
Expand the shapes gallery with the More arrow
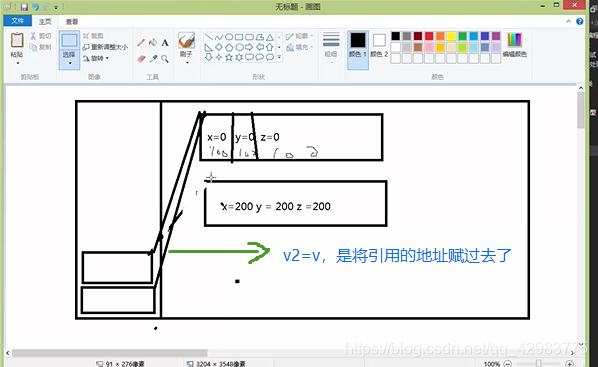[280, 57]
